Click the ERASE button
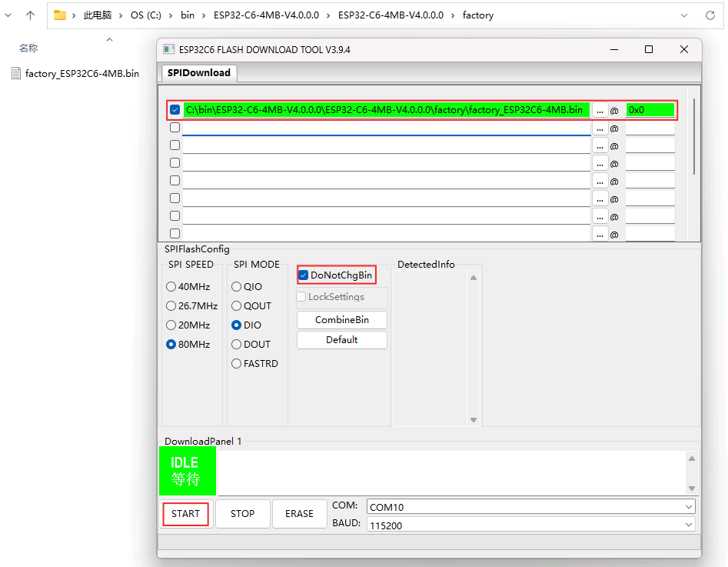728x567 pixels. tap(299, 514)
